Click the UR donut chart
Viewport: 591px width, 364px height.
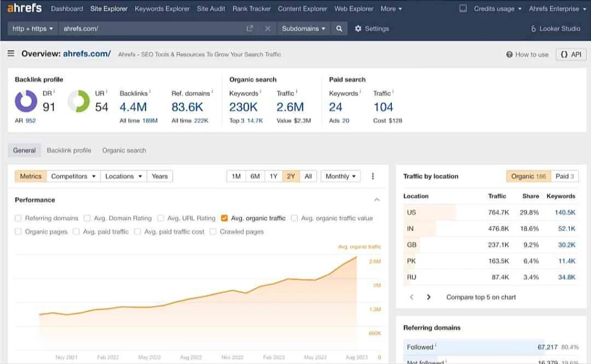click(x=78, y=101)
